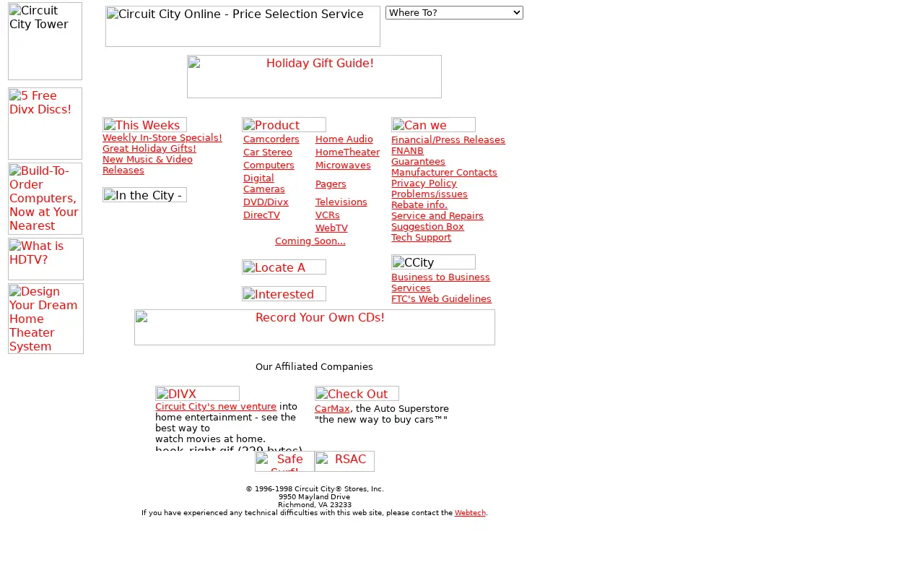Open the Computers product link
Image resolution: width=924 pixels, height=578 pixels.
pos(269,165)
